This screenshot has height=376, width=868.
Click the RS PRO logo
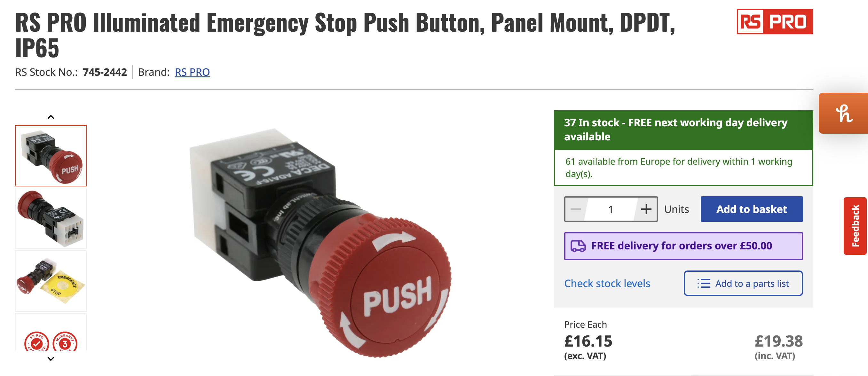[x=775, y=21]
